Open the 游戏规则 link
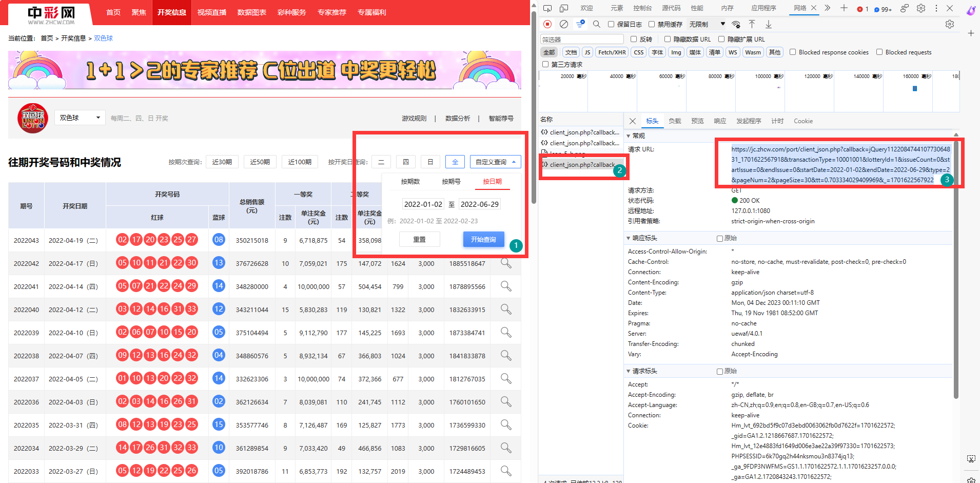This screenshot has width=980, height=483. tap(414, 119)
